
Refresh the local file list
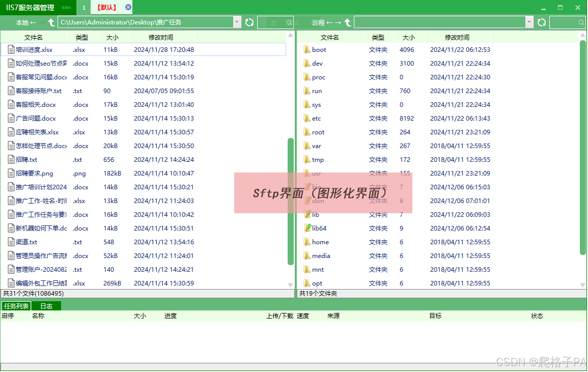[x=249, y=22]
